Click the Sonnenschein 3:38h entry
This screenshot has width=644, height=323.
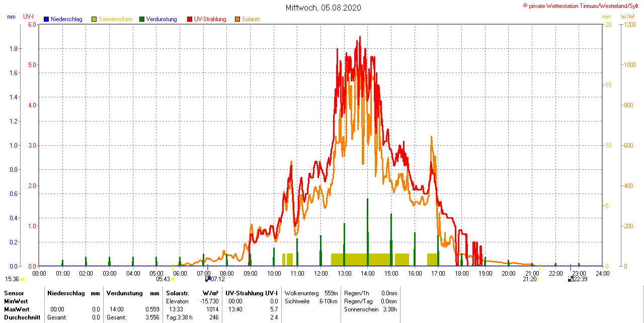pos(371,309)
